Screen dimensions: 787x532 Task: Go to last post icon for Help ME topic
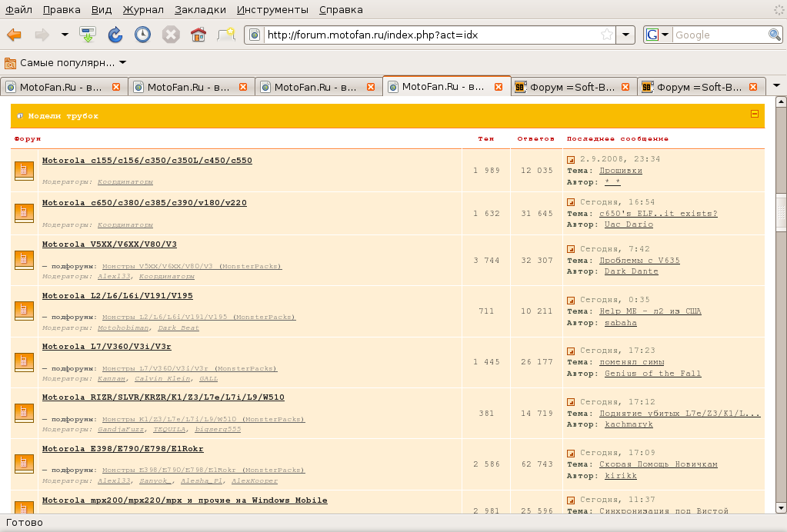point(571,300)
